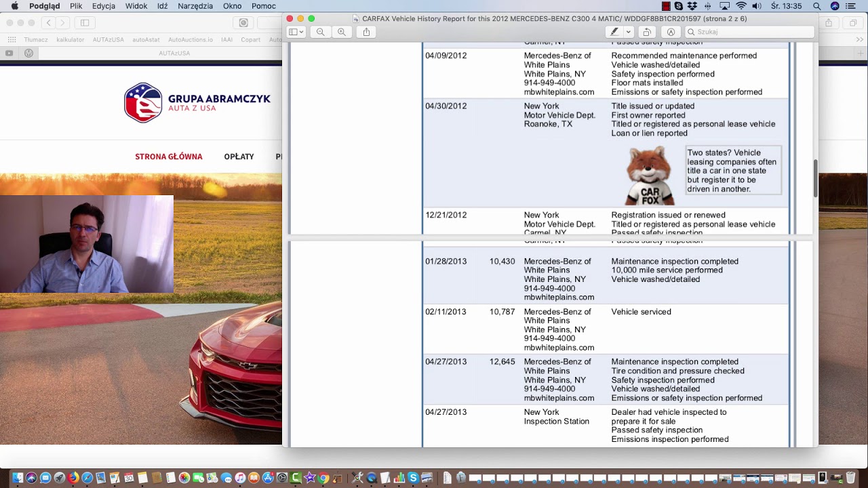868x488 pixels.
Task: Go forward in Safari
Action: 62,22
